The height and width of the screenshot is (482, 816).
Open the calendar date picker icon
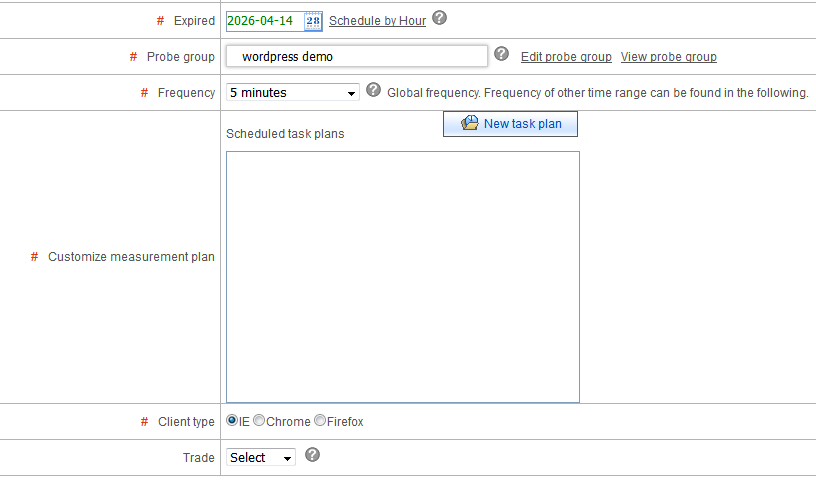(313, 20)
